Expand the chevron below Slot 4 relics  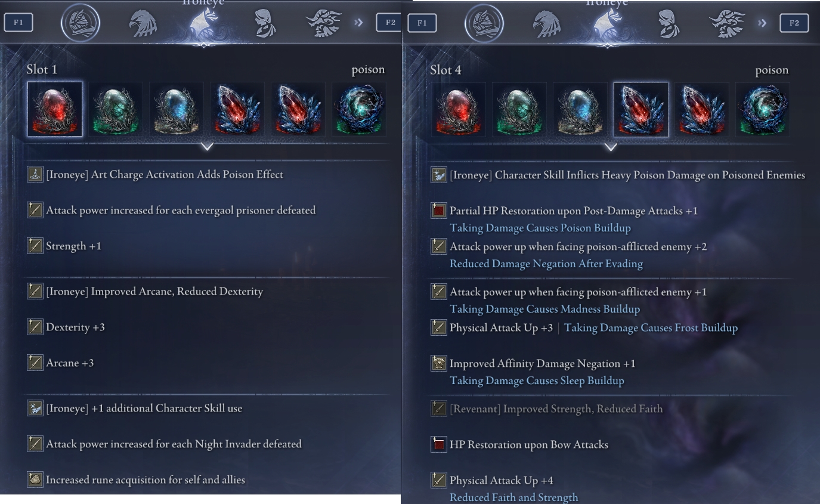click(611, 146)
